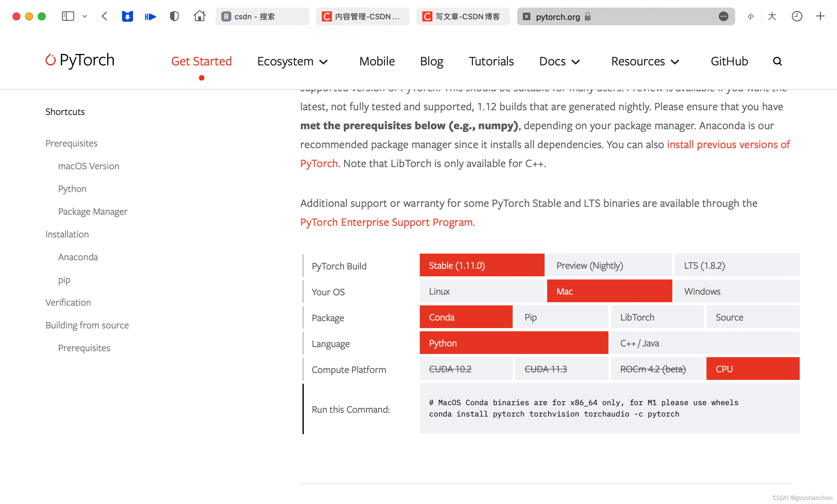
Task: Select the LTS (1.8.2) build option
Action: click(x=737, y=265)
